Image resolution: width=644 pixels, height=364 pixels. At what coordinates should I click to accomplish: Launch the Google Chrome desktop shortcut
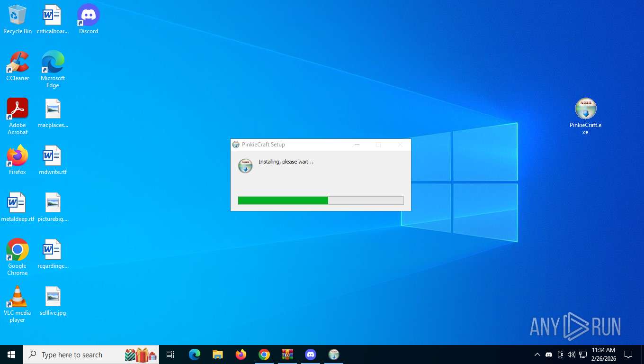click(x=18, y=257)
